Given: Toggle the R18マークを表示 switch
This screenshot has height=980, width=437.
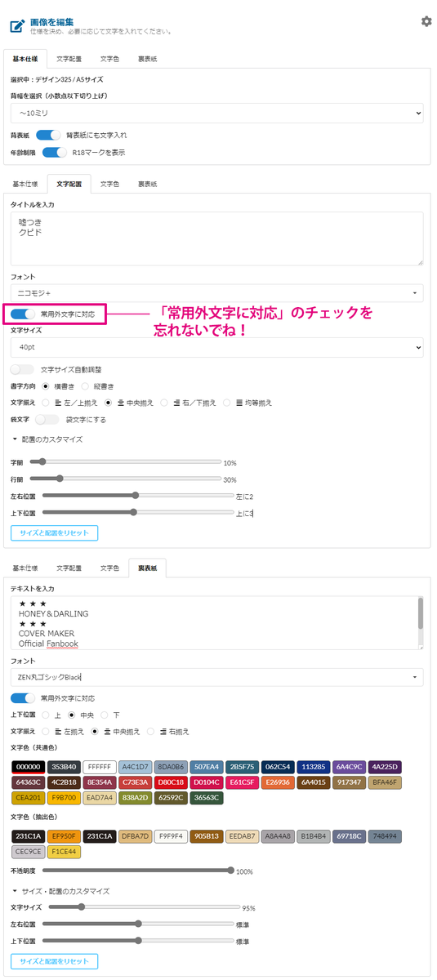Looking at the screenshot, I should coord(55,152).
